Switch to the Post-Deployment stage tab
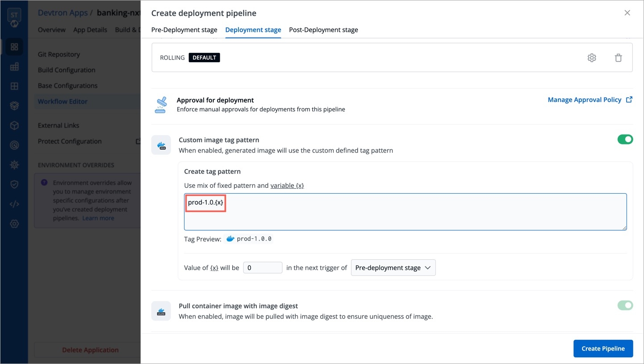The height and width of the screenshot is (364, 644). tap(323, 30)
